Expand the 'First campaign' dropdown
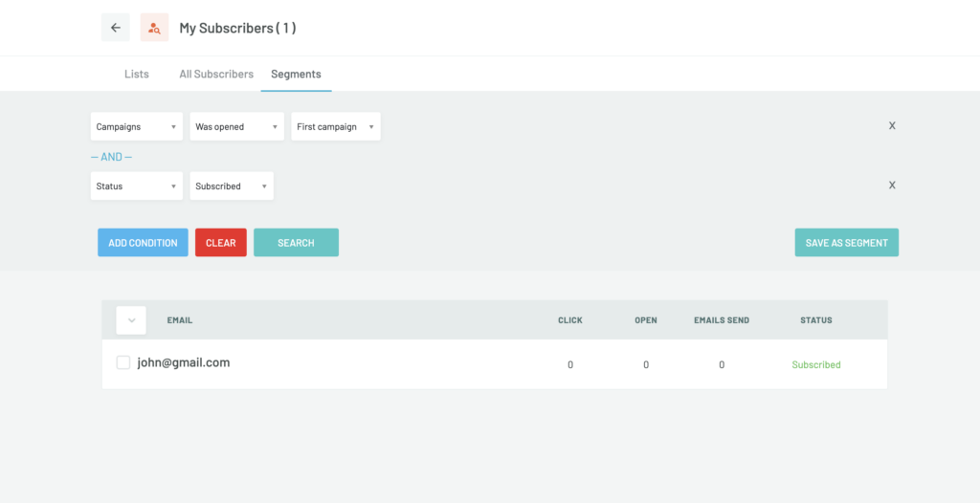 coord(335,127)
